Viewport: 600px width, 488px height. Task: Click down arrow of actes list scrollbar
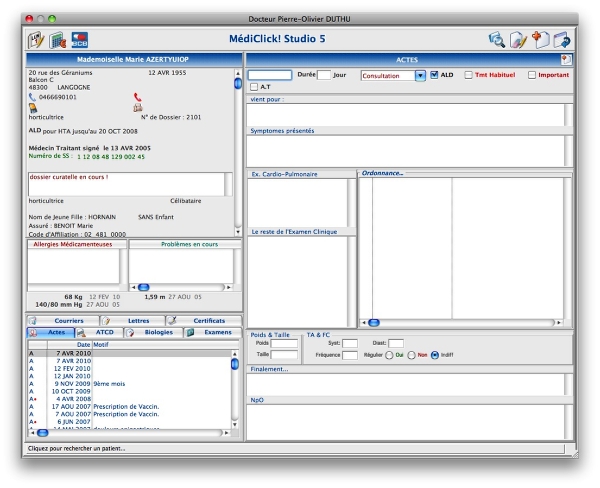[x=235, y=424]
